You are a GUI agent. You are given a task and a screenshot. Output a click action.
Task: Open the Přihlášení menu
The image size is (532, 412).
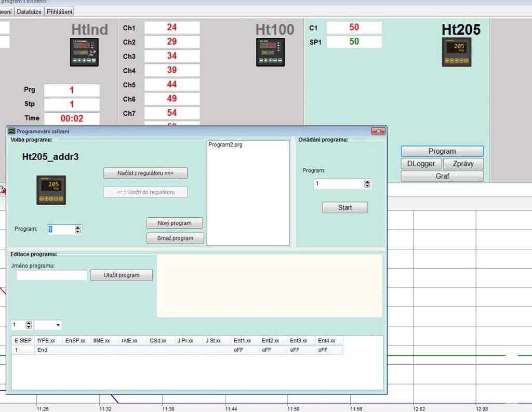59,11
